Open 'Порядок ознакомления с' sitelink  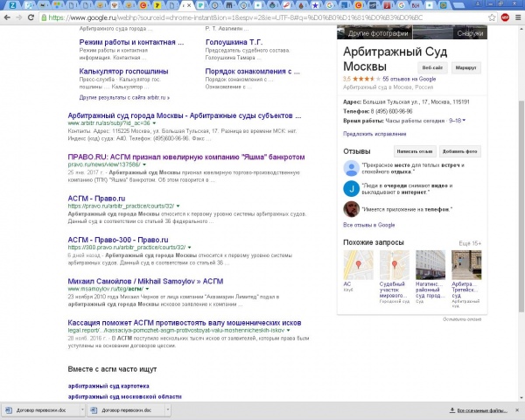click(x=253, y=72)
